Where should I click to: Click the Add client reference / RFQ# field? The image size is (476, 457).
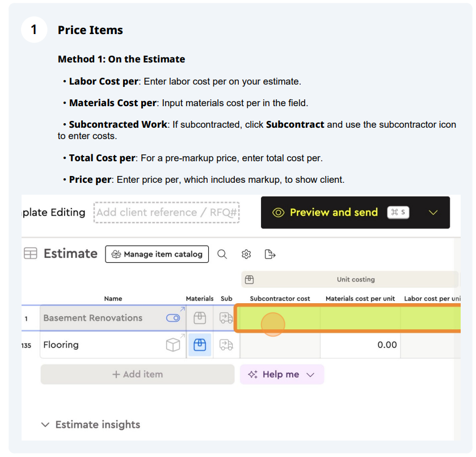167,212
